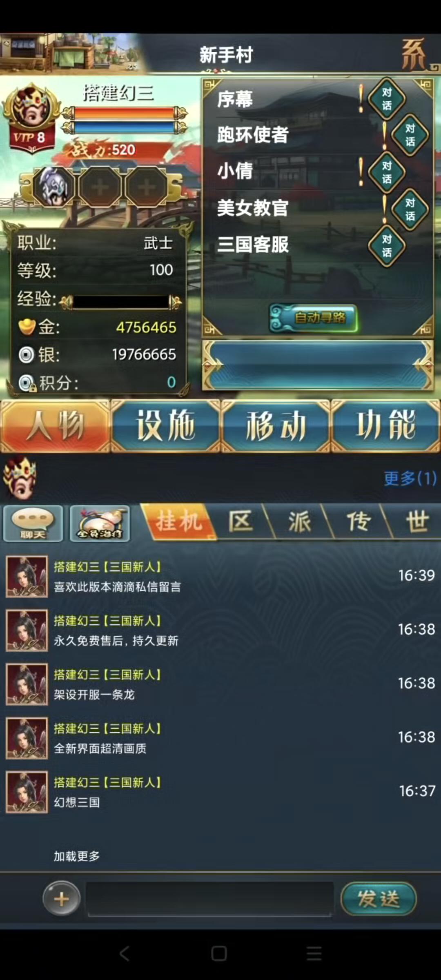Click the 自动寻路 auto-path button
Viewport: 441px width, 980px height.
click(314, 318)
